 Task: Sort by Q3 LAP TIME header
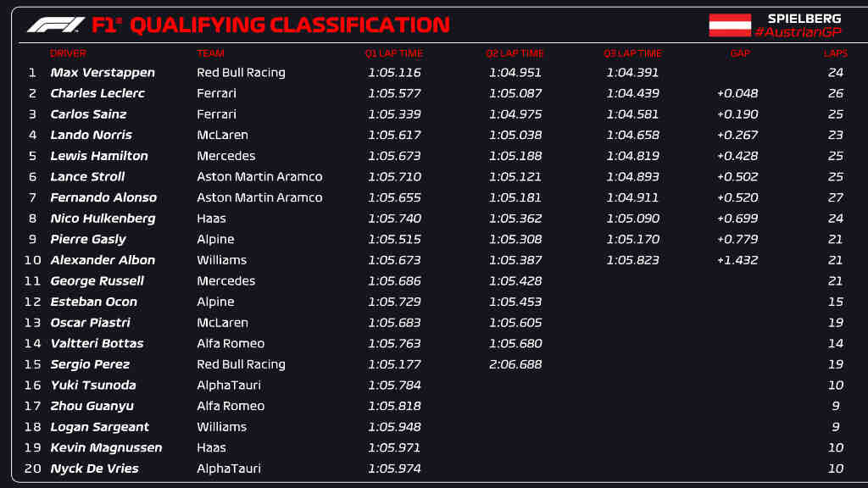coord(632,53)
